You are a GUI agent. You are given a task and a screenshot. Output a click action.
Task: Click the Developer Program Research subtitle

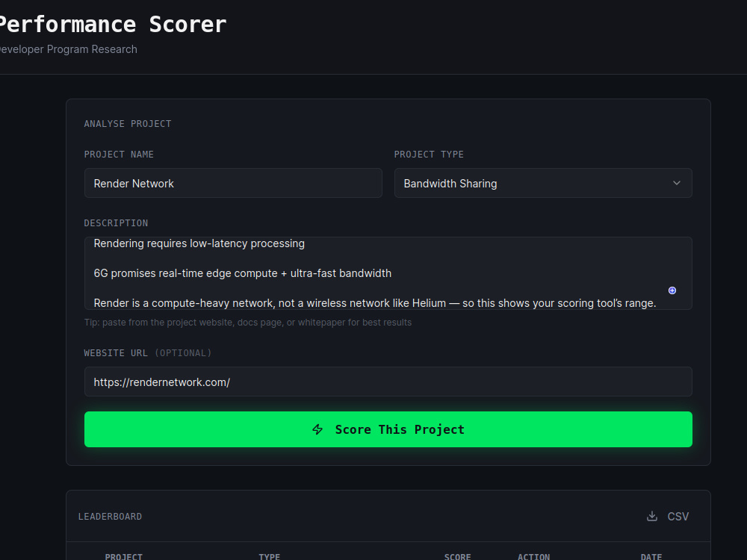coord(68,49)
